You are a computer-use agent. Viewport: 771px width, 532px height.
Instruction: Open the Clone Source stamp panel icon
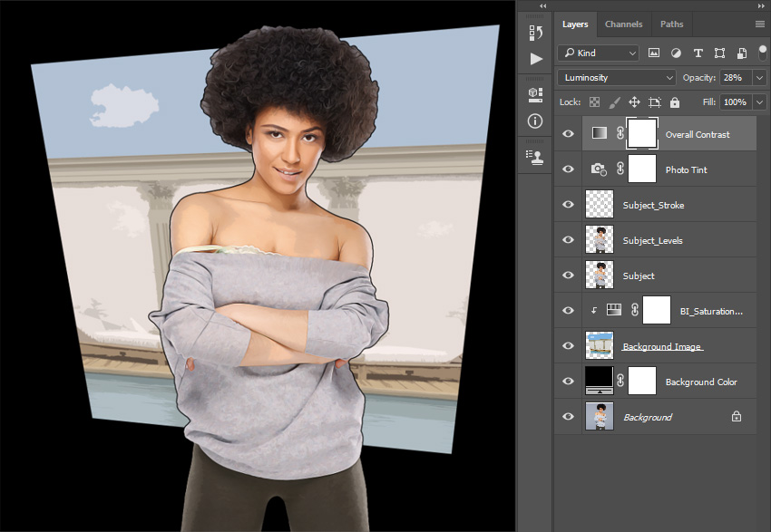pyautogui.click(x=536, y=156)
